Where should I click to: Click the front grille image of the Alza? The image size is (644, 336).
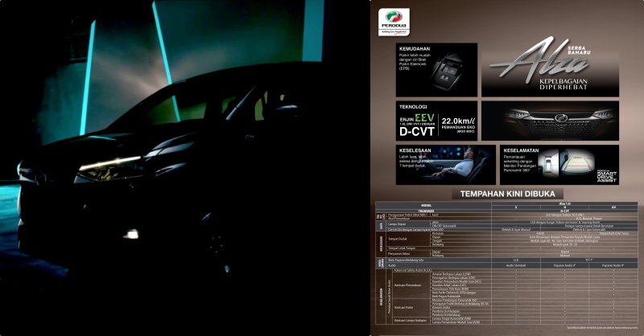(550, 121)
